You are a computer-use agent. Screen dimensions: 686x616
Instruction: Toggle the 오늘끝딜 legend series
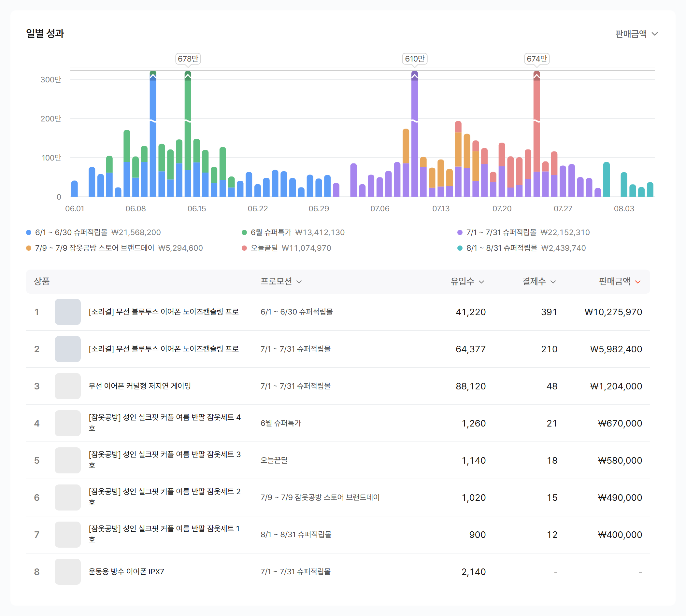286,248
